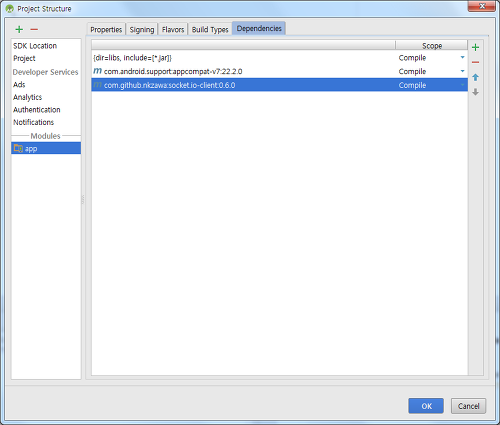The height and width of the screenshot is (425, 500).
Task: Open SDK Location settings
Action: [35, 46]
